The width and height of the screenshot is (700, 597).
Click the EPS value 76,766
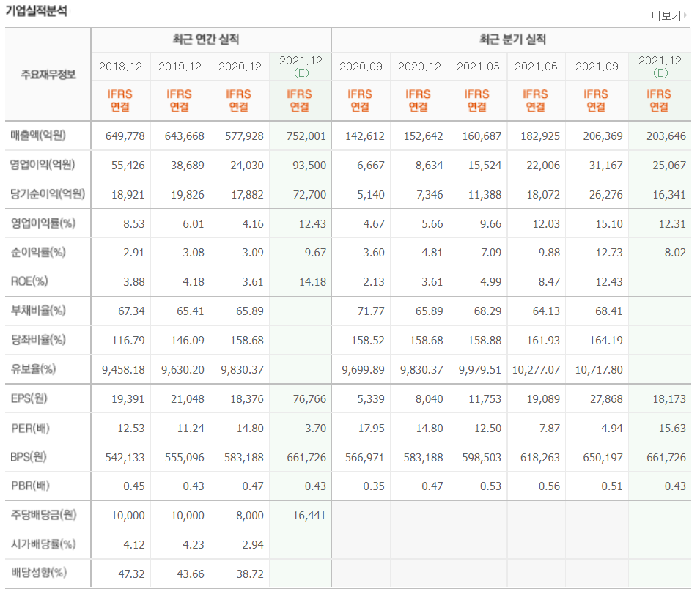tap(309, 399)
